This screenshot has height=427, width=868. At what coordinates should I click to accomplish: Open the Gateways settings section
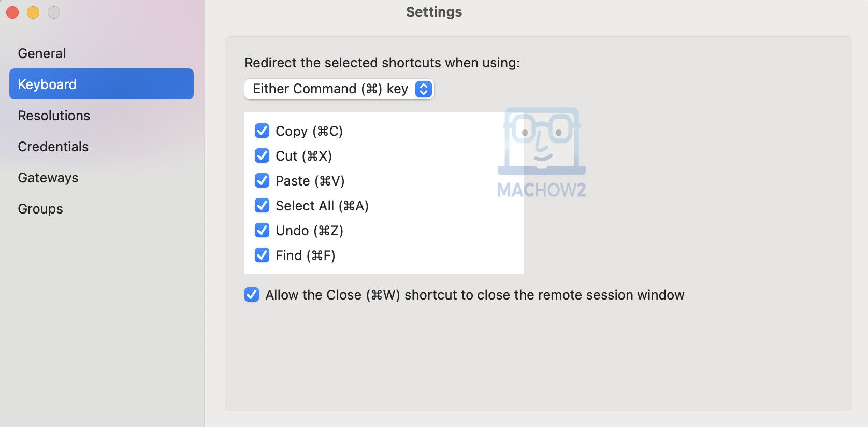[48, 177]
